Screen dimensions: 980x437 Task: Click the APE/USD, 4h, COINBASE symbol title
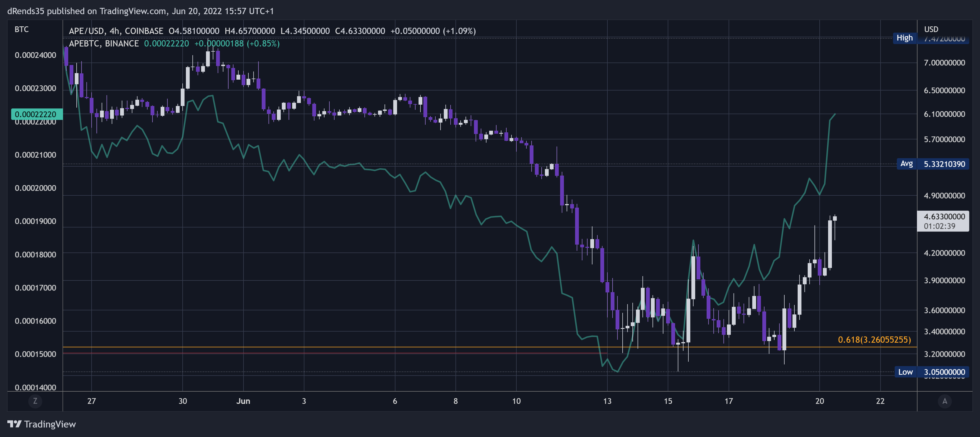pos(116,31)
